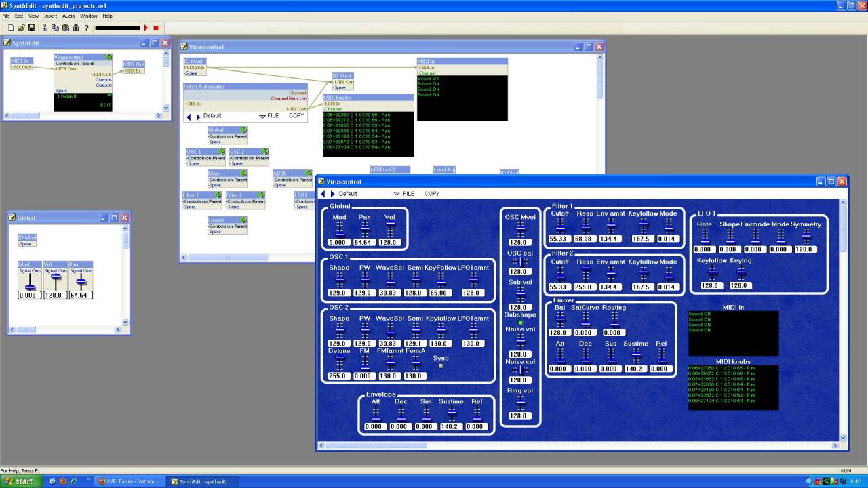Viewport: 868px width, 488px height.
Task: Click the green icon on the ADSR module
Action: (x=309, y=174)
